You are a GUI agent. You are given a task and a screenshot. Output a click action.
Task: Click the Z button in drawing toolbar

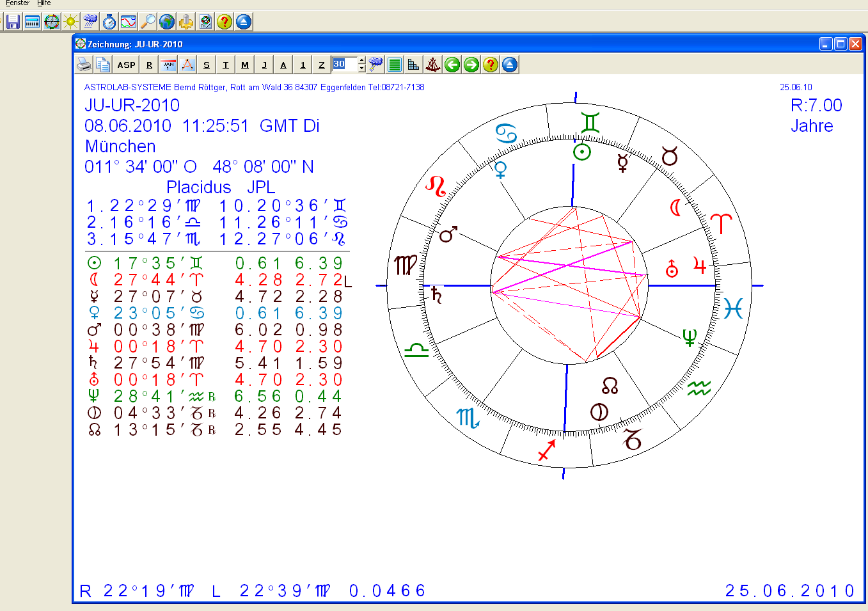pos(322,65)
